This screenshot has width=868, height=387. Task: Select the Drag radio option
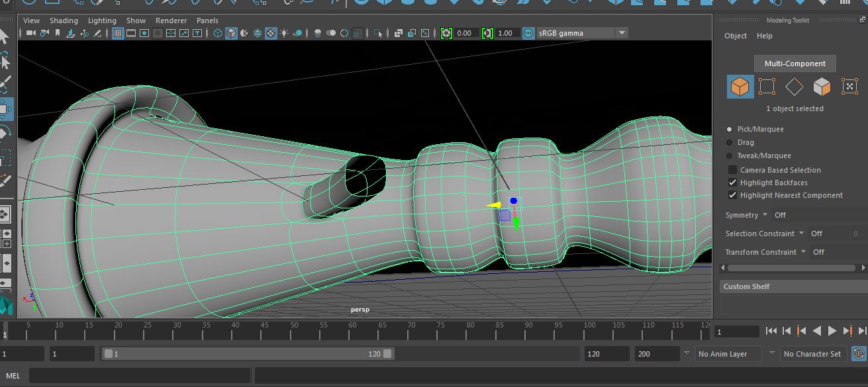coord(730,142)
